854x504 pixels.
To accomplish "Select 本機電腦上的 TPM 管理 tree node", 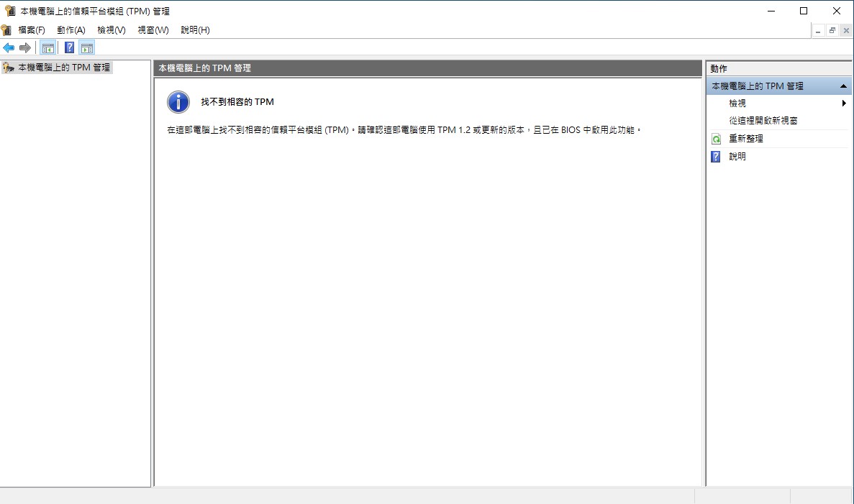I will click(64, 68).
